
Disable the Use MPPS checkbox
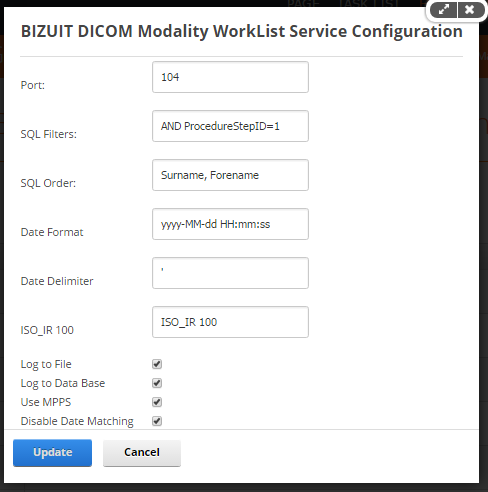tap(157, 402)
